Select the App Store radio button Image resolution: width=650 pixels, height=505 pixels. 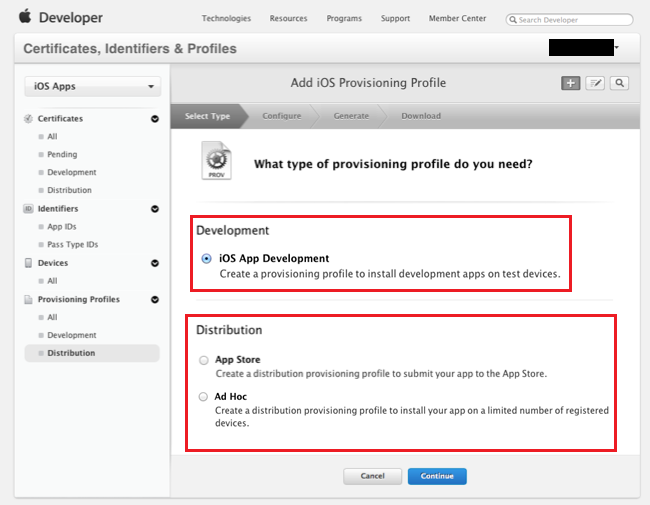pos(204,360)
